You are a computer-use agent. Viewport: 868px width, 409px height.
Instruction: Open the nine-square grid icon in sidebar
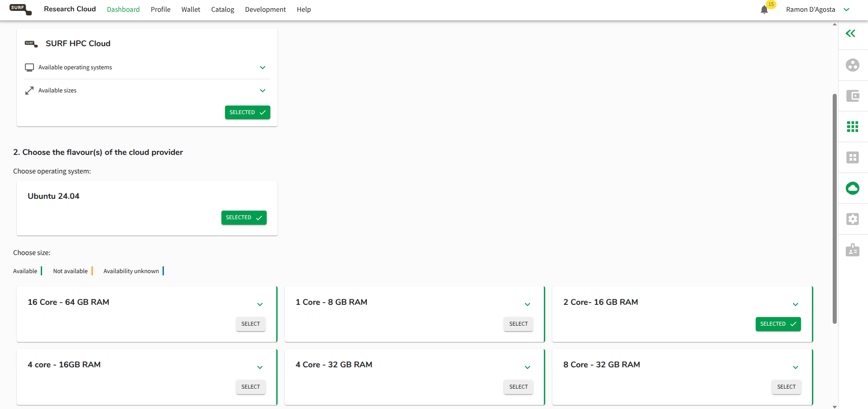[x=853, y=127]
